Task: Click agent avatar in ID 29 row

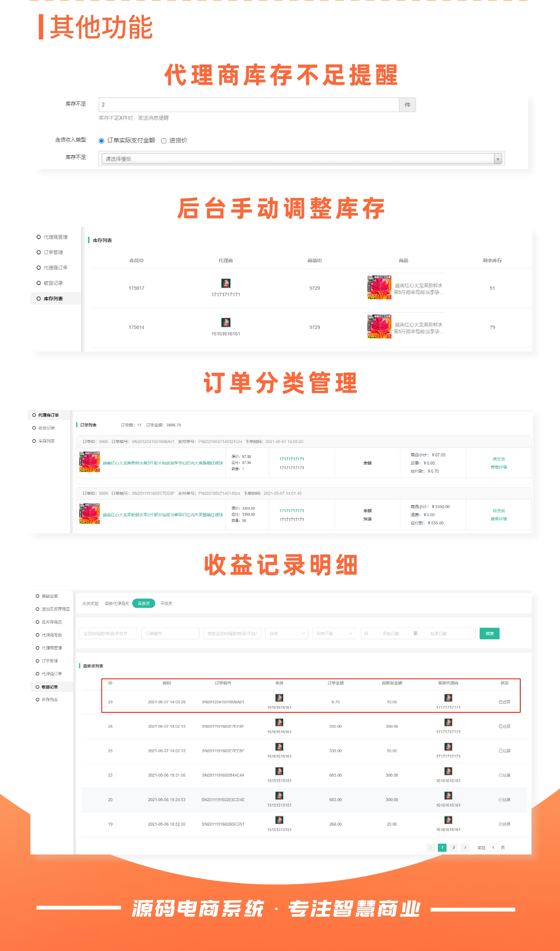Action: coord(448,697)
